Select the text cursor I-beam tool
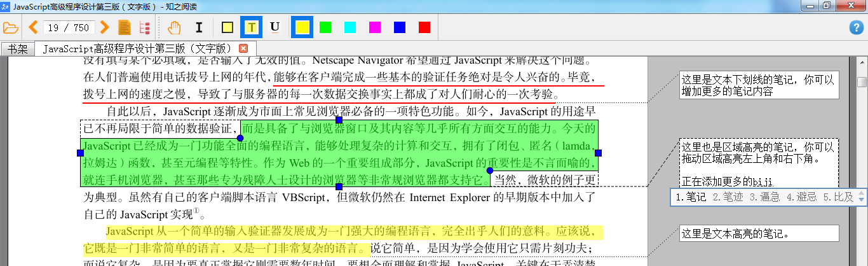 199,27
